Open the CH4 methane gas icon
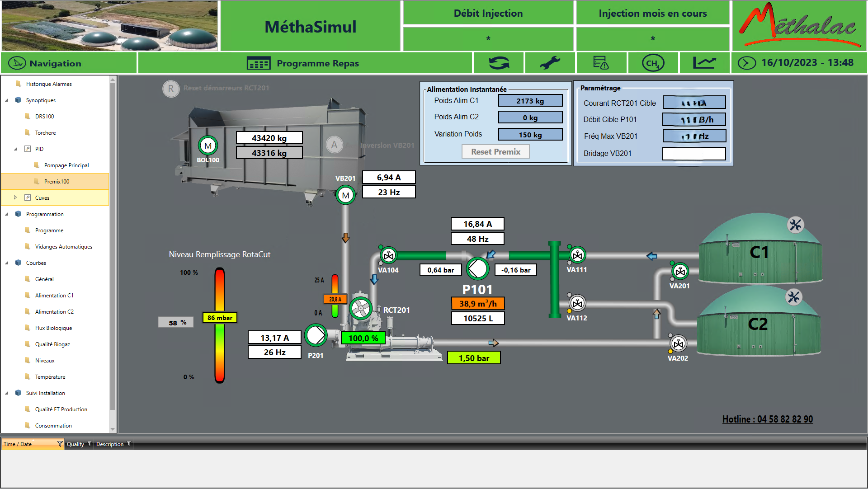 [x=653, y=63]
